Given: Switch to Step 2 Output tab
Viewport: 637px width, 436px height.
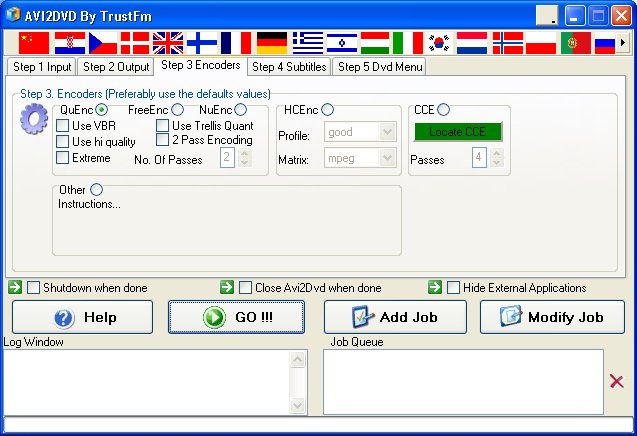Looking at the screenshot, I should [116, 67].
